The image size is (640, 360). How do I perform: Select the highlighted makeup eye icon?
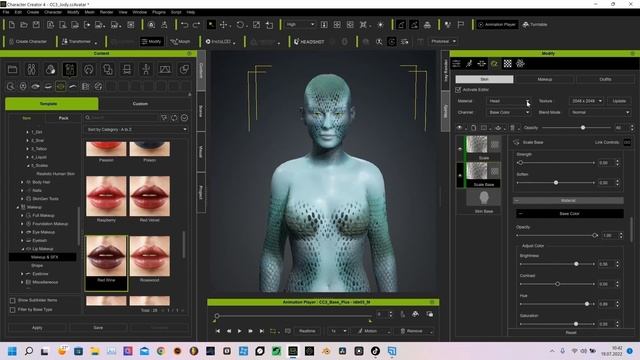click(60, 86)
